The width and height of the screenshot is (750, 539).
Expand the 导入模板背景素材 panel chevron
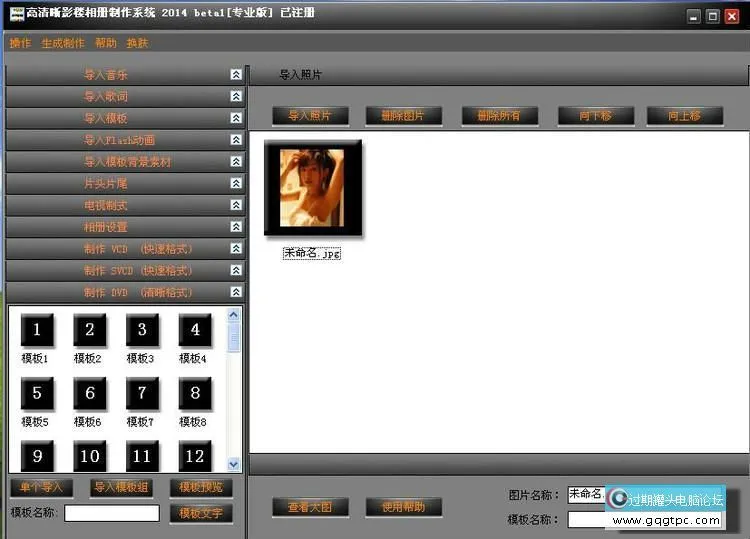pyautogui.click(x=236, y=161)
